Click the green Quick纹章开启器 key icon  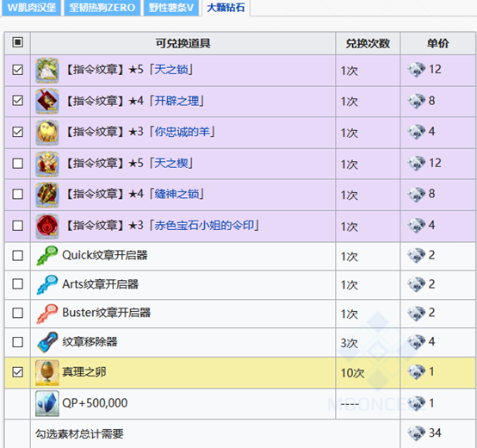tap(47, 256)
